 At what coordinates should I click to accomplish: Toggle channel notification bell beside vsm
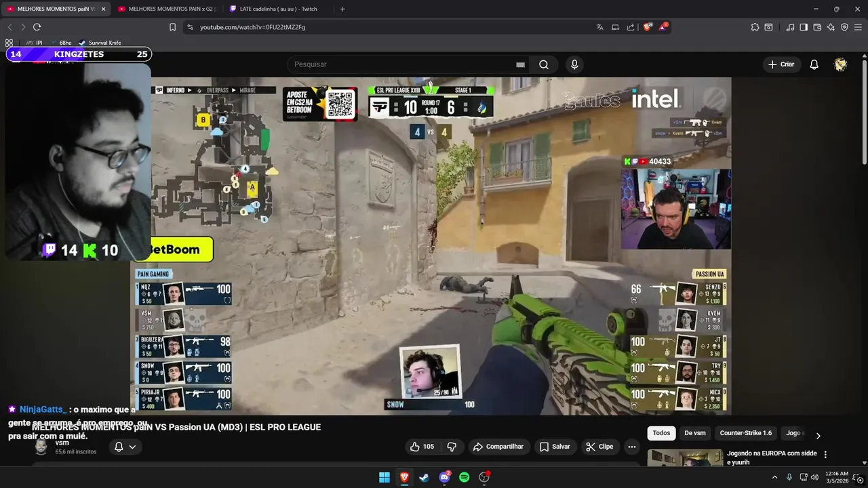click(119, 447)
